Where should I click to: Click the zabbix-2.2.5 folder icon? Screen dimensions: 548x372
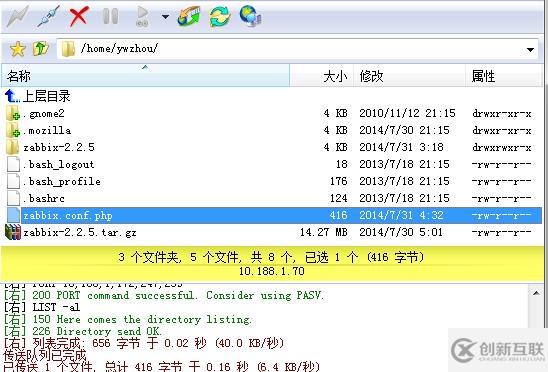tap(12, 147)
